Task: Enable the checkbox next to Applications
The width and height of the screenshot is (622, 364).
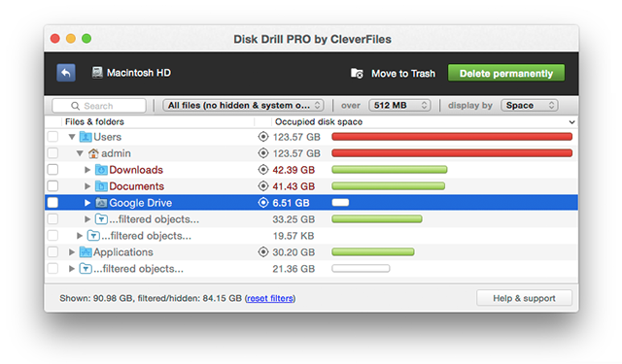Action: 52,252
